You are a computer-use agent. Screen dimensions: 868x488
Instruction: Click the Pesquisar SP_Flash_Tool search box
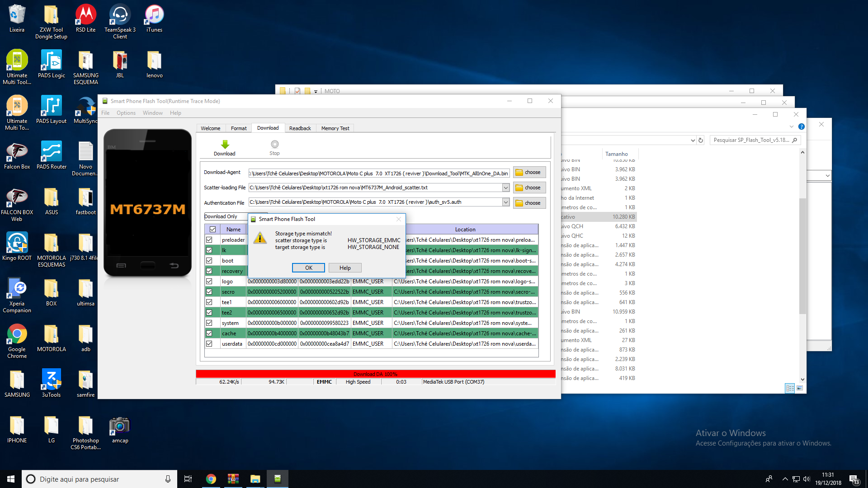pyautogui.click(x=755, y=140)
